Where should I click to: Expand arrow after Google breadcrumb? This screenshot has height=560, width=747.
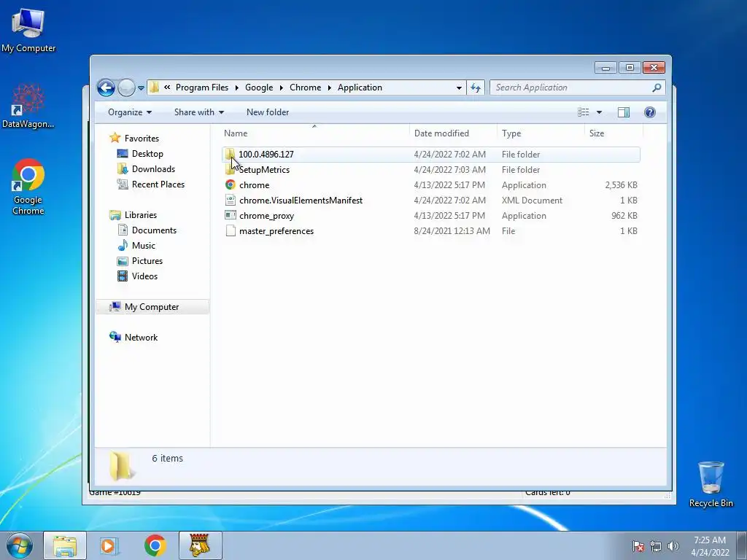(281, 87)
